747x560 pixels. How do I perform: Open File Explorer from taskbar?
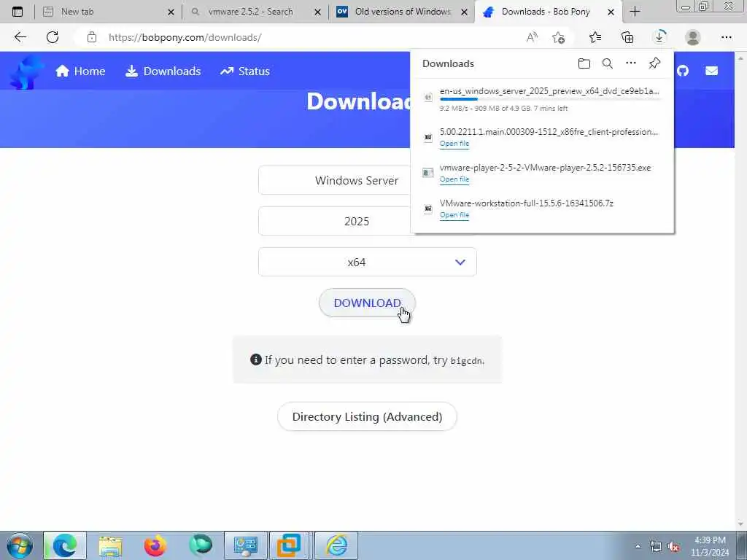tap(111, 545)
